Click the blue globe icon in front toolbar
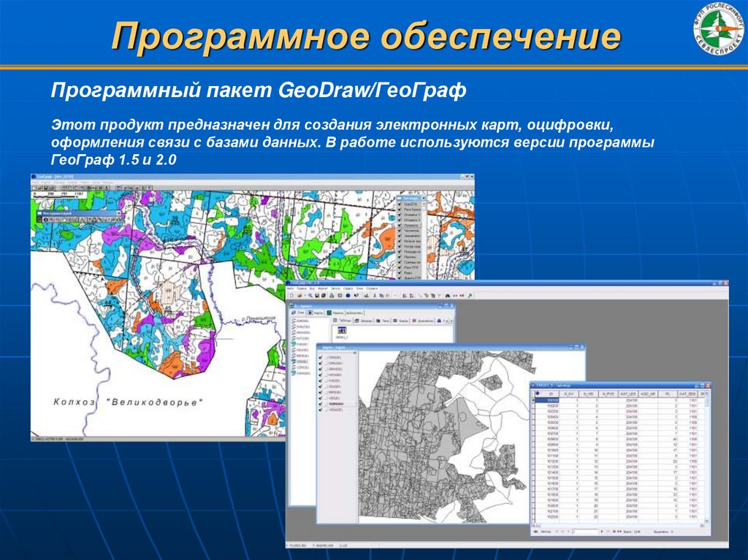Viewport: 748px width, 560px height. pos(348,296)
